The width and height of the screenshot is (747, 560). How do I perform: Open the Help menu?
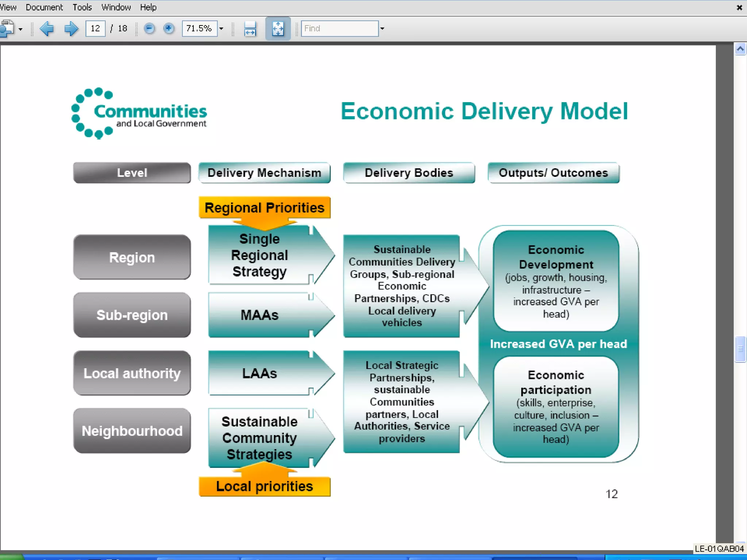(x=148, y=7)
